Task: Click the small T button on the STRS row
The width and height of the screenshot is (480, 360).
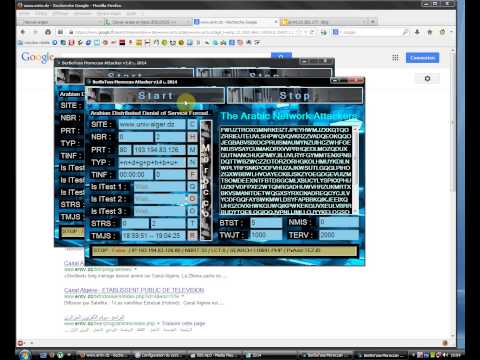Action: click(x=192, y=223)
